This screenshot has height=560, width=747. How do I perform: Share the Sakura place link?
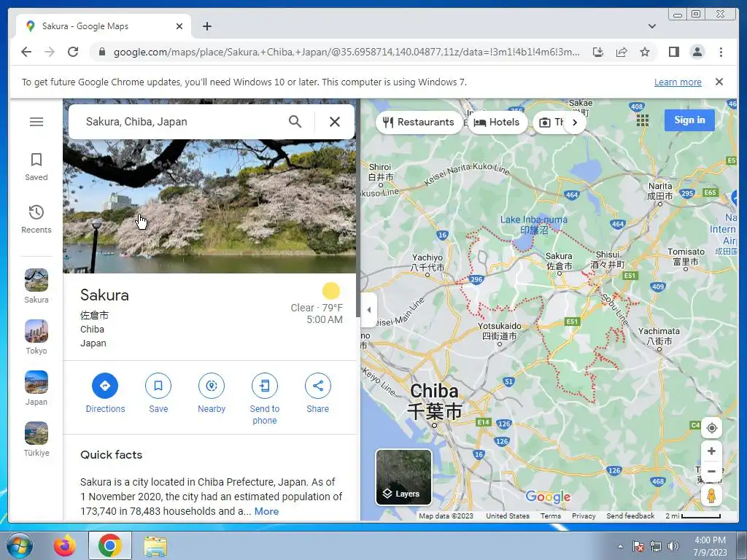pos(318,393)
